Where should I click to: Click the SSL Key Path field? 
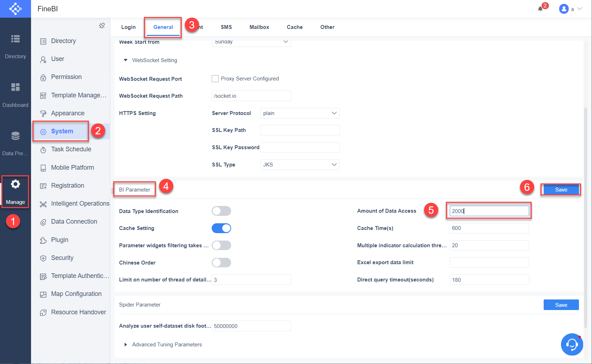click(x=300, y=130)
